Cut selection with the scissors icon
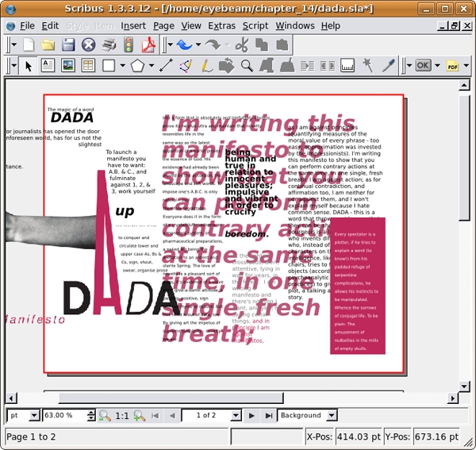Viewport: 476px width, 450px height. click(242, 45)
